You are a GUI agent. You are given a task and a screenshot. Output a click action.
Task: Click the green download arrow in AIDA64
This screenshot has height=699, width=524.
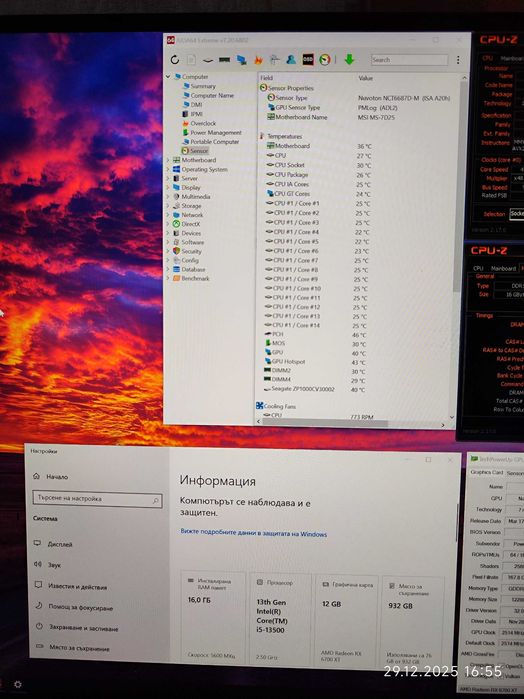coord(349,59)
